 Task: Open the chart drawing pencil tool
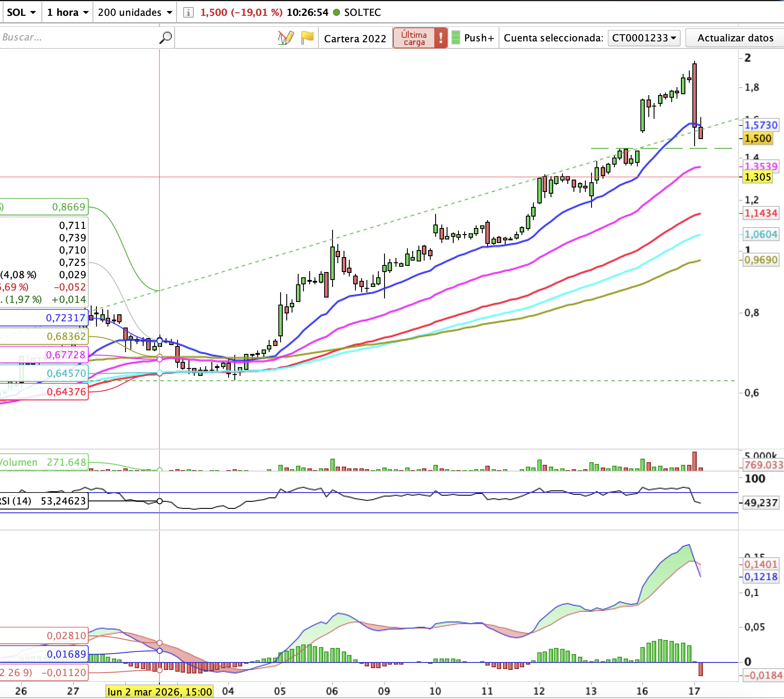pos(286,38)
